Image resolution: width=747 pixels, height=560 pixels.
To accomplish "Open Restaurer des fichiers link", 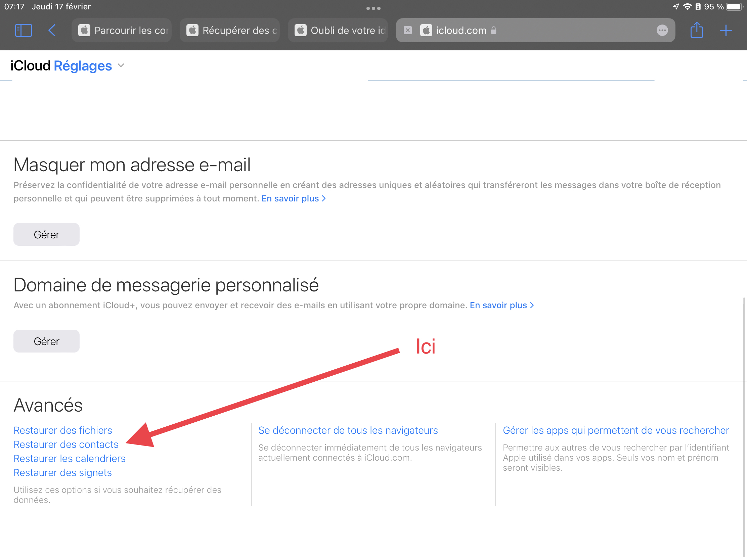I will click(63, 430).
